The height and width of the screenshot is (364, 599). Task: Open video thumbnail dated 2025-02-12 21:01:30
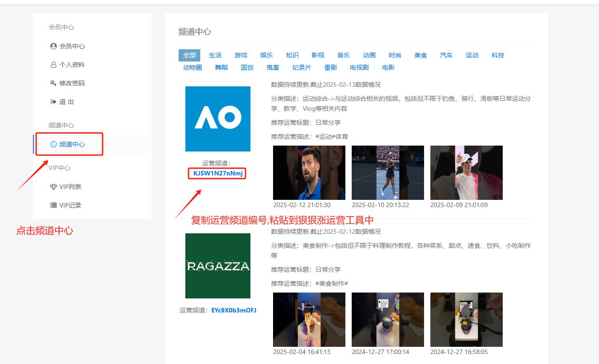309,173
